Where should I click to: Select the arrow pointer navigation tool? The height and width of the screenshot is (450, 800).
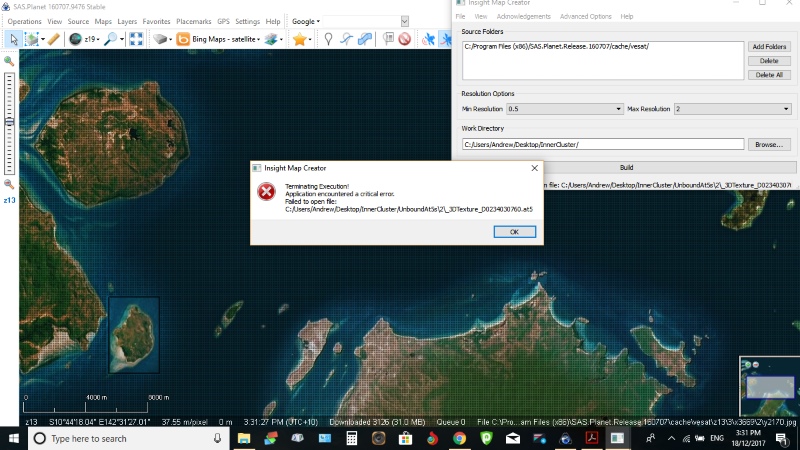[x=14, y=39]
